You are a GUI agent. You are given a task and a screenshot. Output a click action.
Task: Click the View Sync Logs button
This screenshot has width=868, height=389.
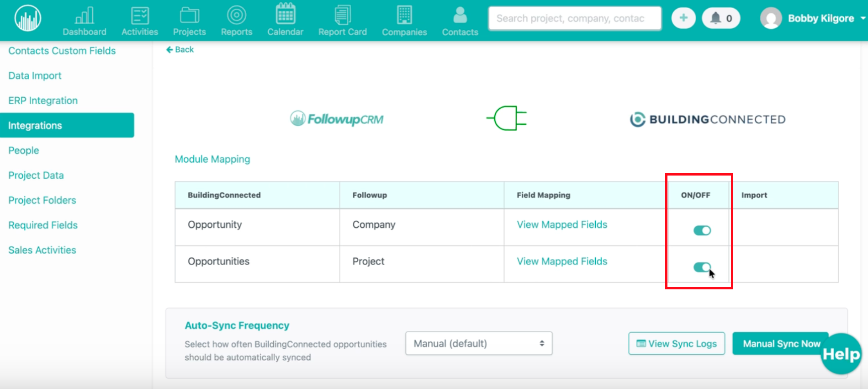coord(677,343)
